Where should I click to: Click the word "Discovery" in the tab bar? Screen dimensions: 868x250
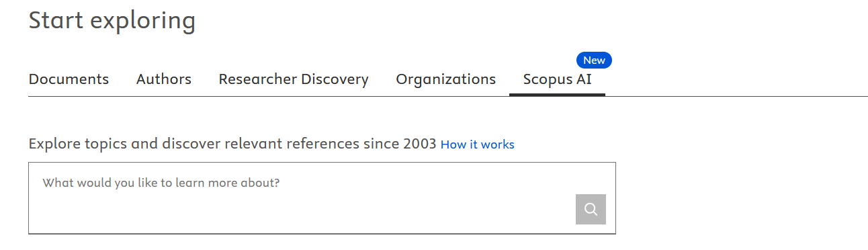click(335, 79)
